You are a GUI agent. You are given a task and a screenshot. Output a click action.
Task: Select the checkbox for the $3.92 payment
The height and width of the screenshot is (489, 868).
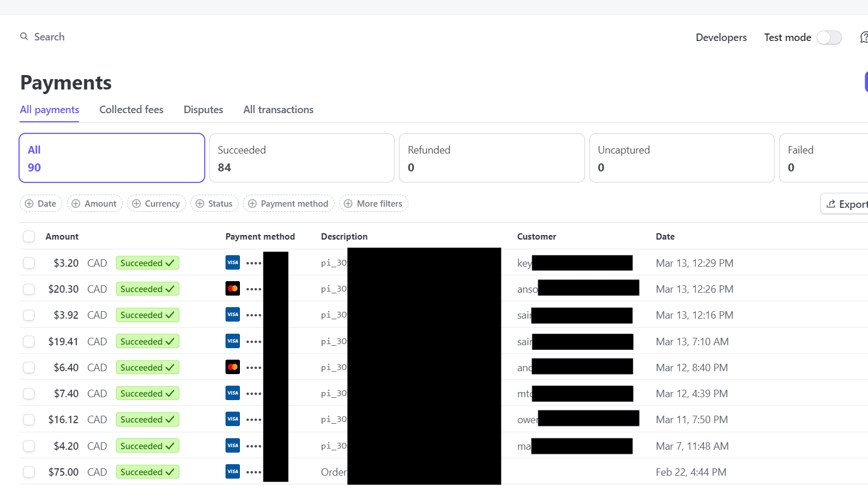pos(29,315)
